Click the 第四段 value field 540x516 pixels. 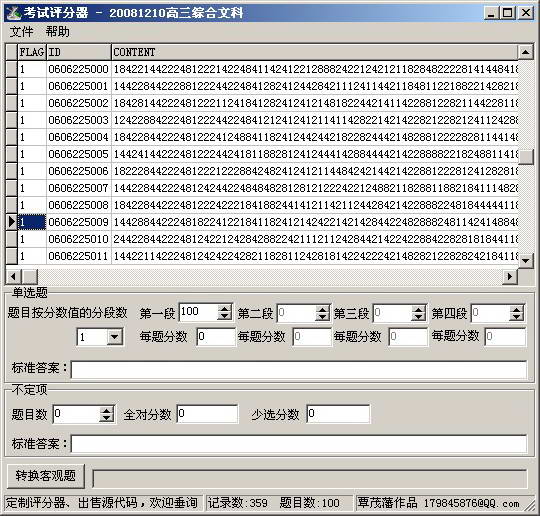[x=491, y=312]
